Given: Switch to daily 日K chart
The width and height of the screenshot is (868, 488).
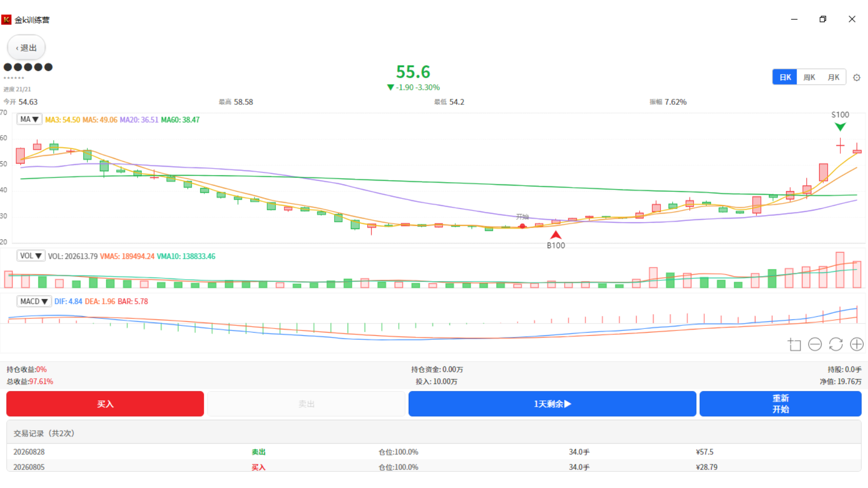Looking at the screenshot, I should [785, 77].
